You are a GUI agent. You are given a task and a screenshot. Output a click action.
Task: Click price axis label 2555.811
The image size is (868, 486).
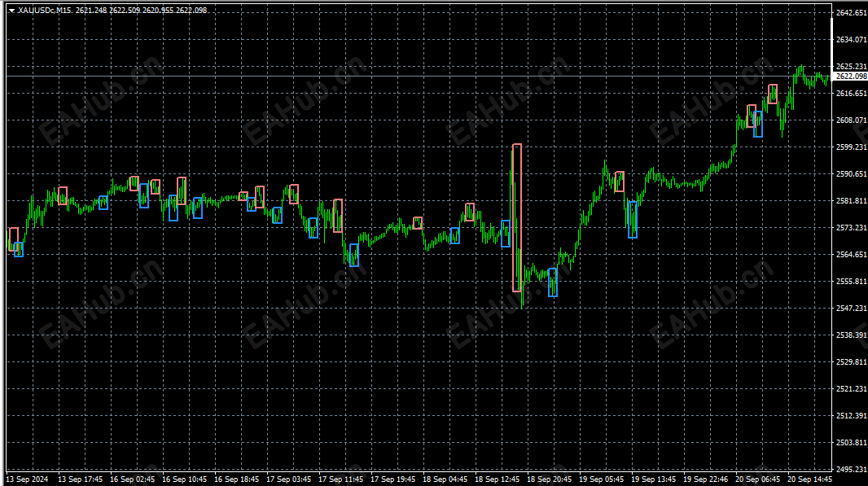tap(851, 281)
